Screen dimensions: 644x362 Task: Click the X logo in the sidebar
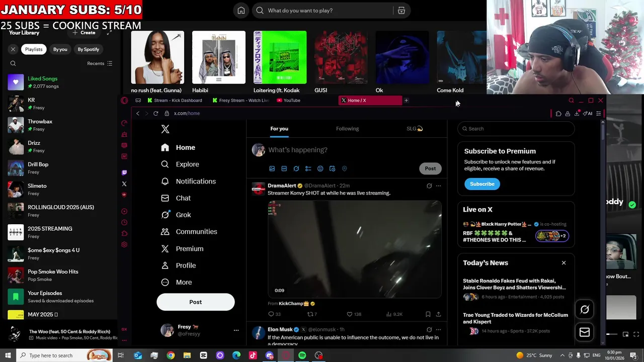pyautogui.click(x=165, y=129)
